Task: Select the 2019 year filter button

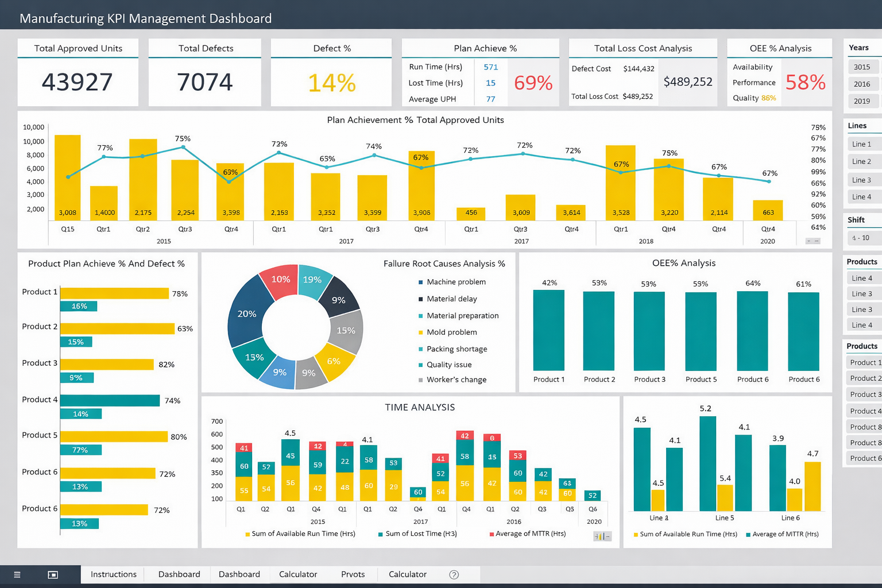Action: (862, 101)
